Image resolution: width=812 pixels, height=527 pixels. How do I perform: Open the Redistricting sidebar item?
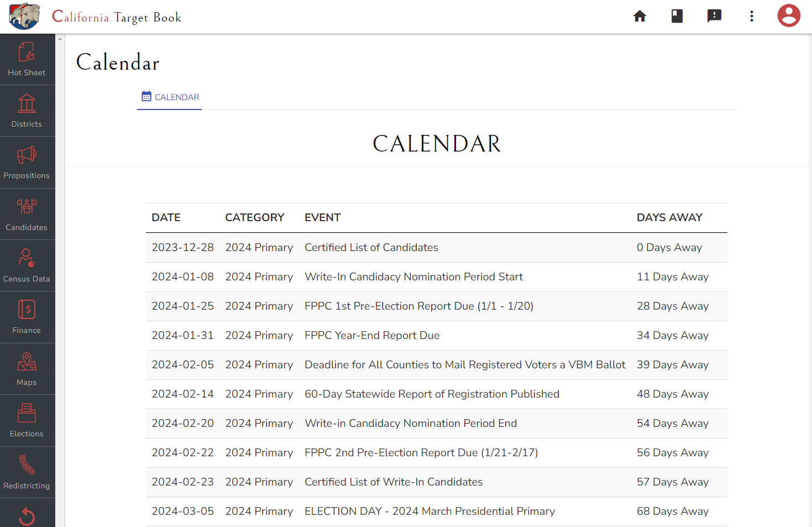click(x=27, y=472)
